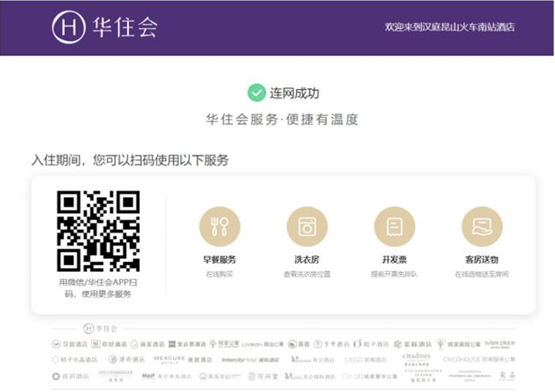
Task: Click the room delivery (客房送物) icon
Action: coord(481,227)
